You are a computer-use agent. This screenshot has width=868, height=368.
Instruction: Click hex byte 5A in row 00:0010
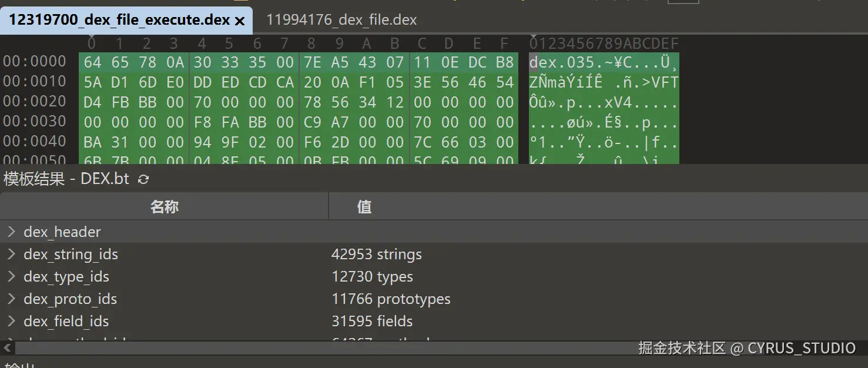(92, 82)
